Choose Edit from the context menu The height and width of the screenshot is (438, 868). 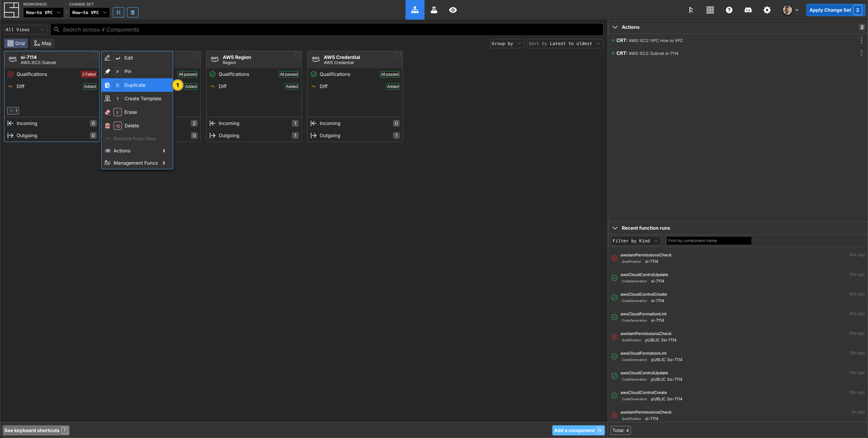pos(137,58)
